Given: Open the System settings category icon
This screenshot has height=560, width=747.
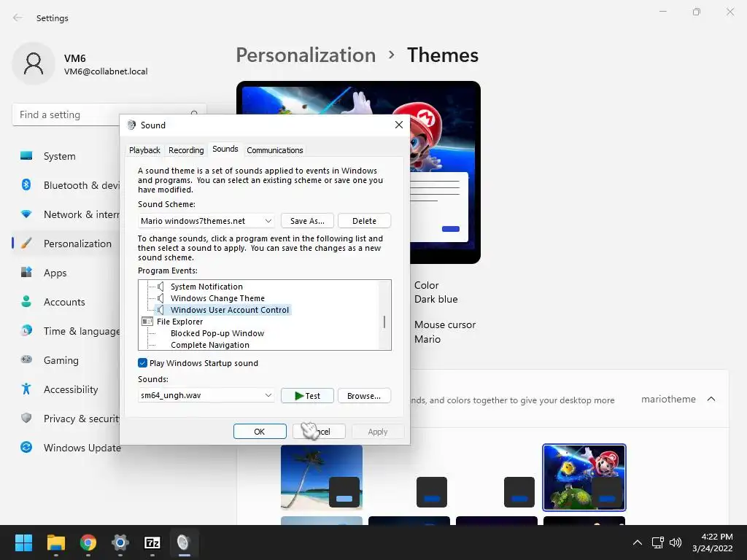Looking at the screenshot, I should click(x=26, y=156).
